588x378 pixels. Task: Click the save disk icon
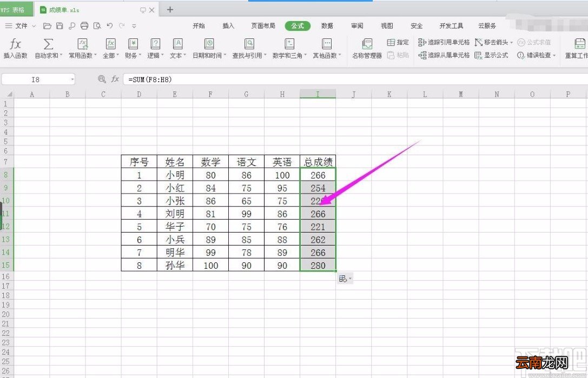[x=60, y=25]
